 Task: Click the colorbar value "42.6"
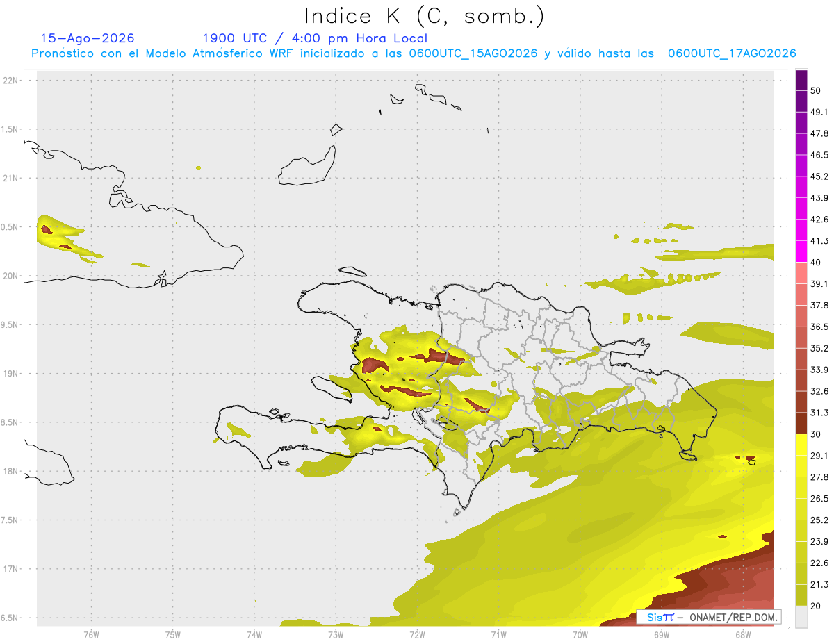819,220
